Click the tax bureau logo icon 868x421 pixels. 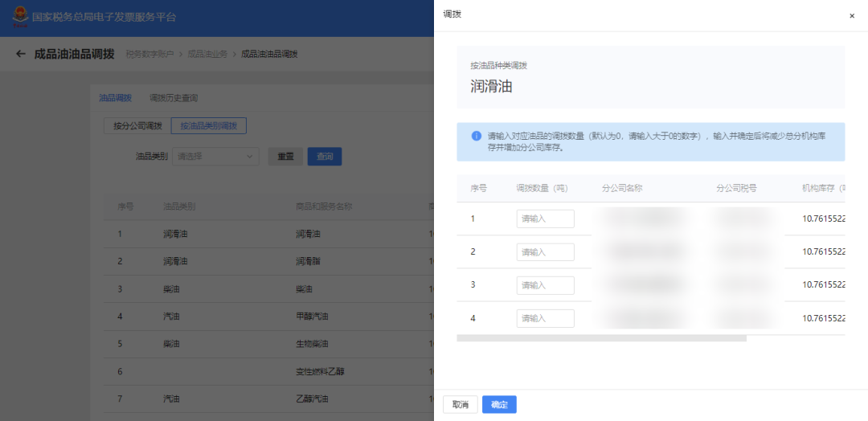[20, 17]
